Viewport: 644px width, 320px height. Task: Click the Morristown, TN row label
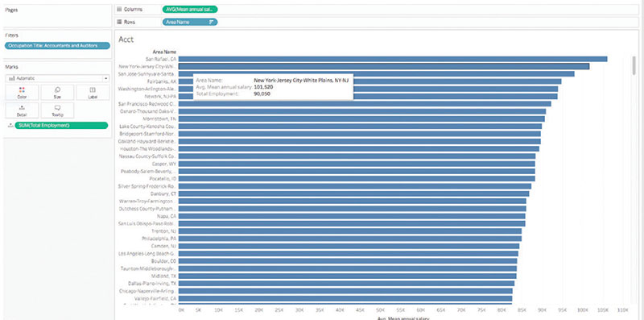point(159,118)
